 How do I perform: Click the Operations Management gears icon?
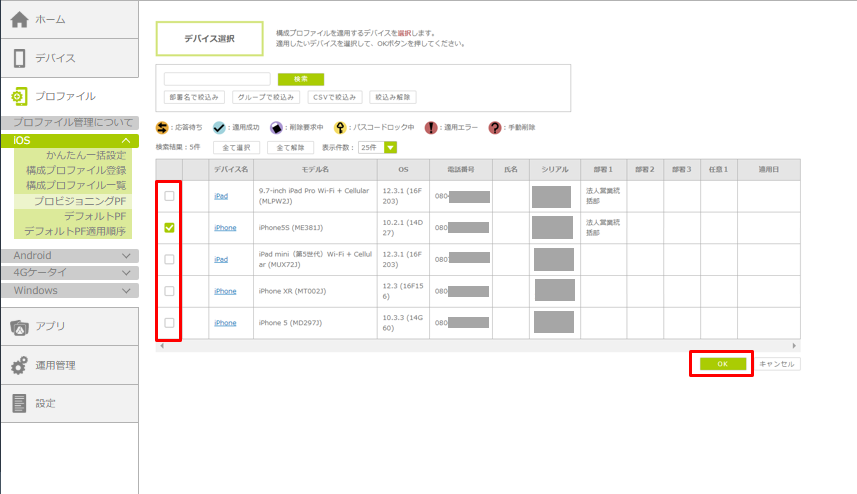(19, 365)
